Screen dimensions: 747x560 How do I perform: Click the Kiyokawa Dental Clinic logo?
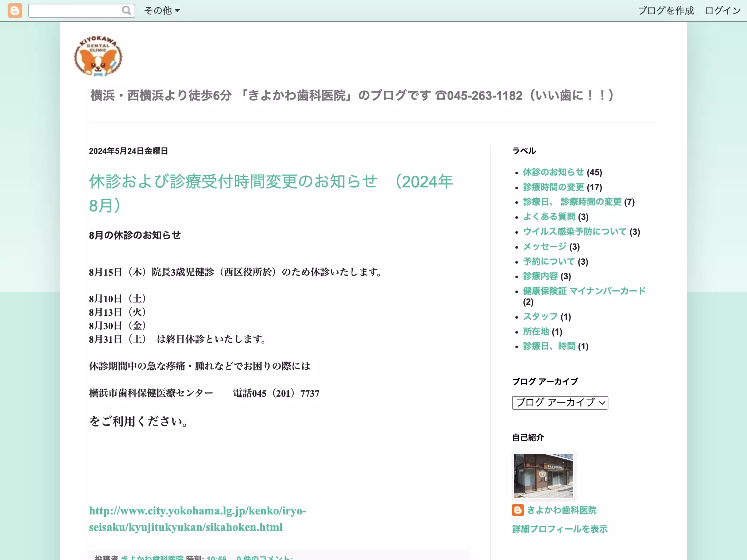[98, 56]
